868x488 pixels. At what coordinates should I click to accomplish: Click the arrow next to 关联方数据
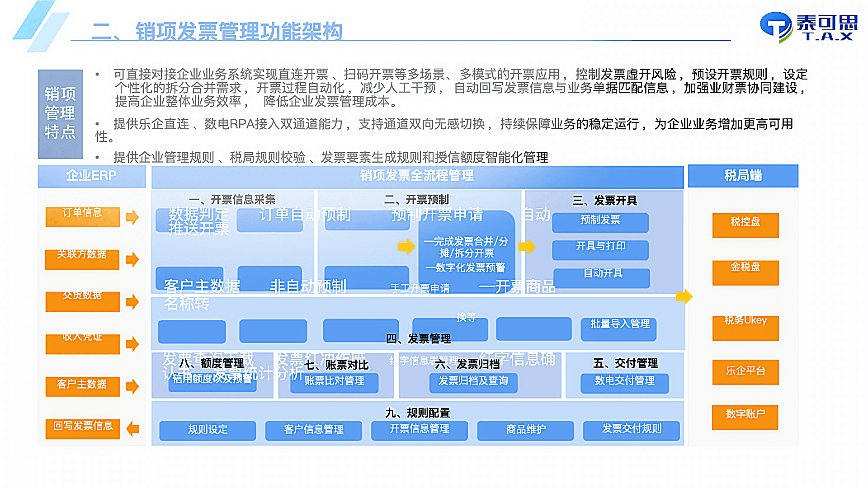click(132, 260)
